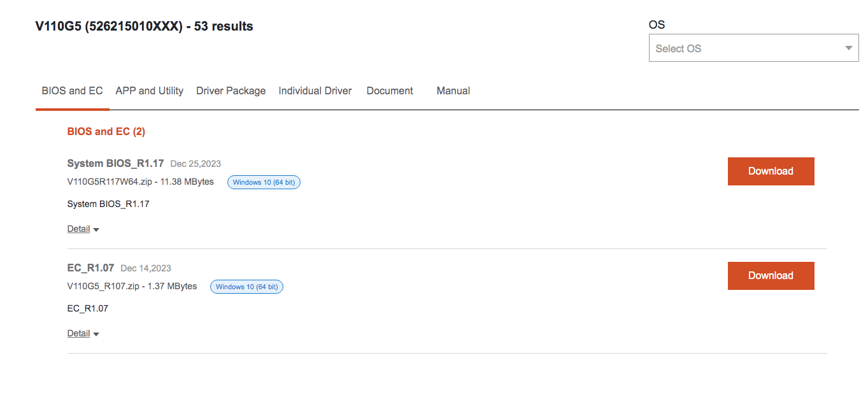Screen dimensions: 868x395
Task: Click the arrow icon in the OS selector
Action: coord(848,48)
